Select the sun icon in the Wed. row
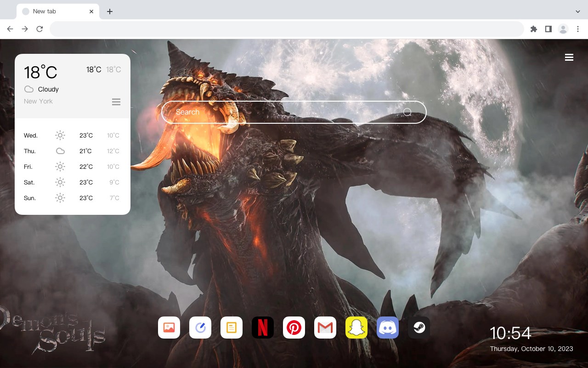This screenshot has height=368, width=588. click(60, 135)
